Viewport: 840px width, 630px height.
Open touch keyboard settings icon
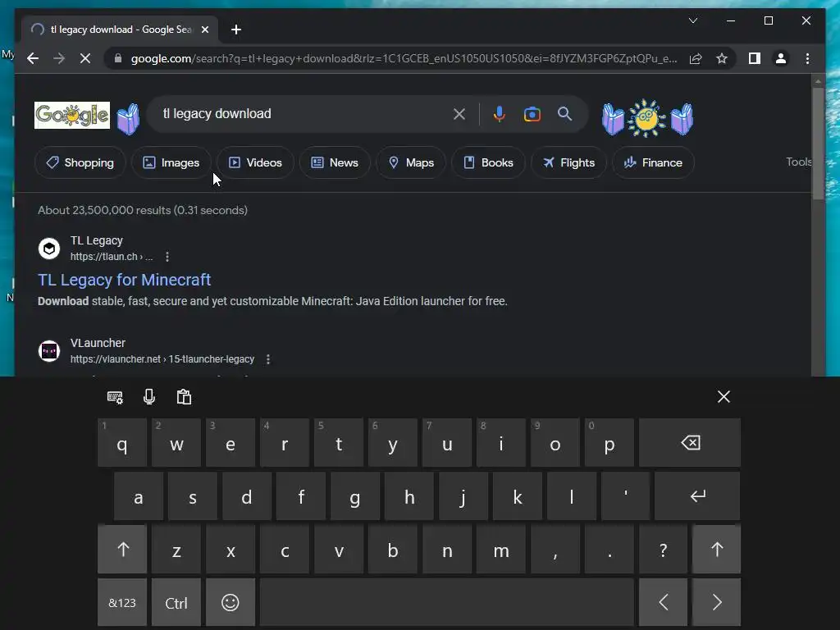click(x=115, y=397)
